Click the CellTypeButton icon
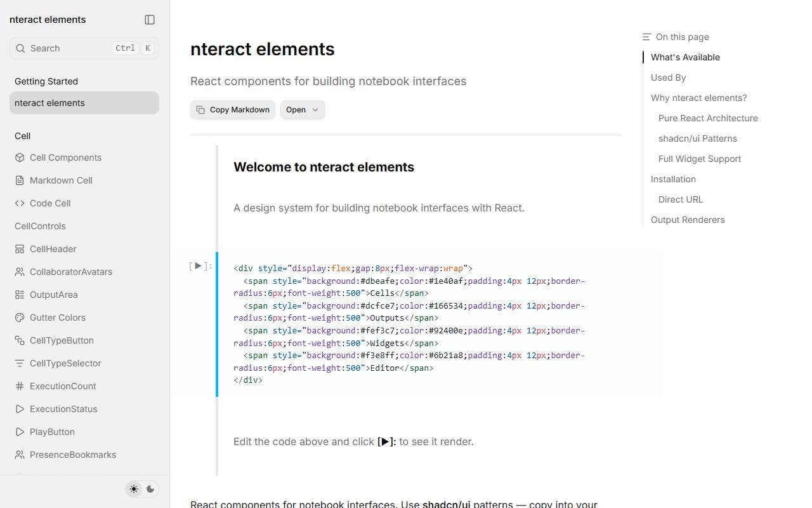812x508 pixels. coord(20,340)
